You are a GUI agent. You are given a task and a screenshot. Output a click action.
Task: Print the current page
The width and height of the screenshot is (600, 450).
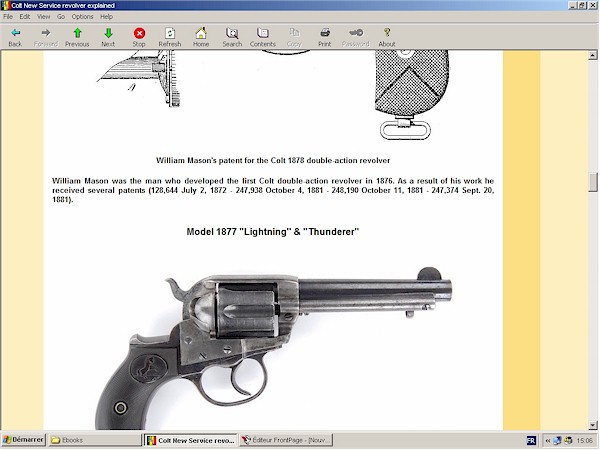tap(325, 37)
